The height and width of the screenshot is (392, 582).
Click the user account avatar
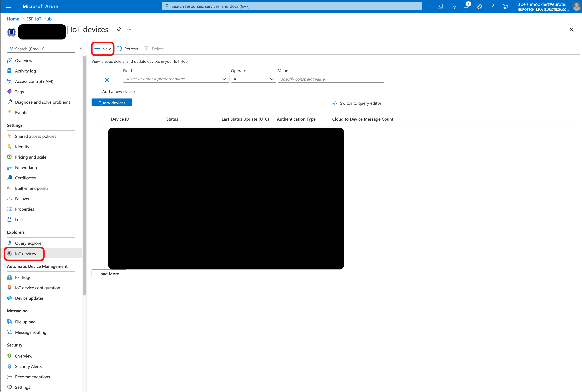(576, 6)
